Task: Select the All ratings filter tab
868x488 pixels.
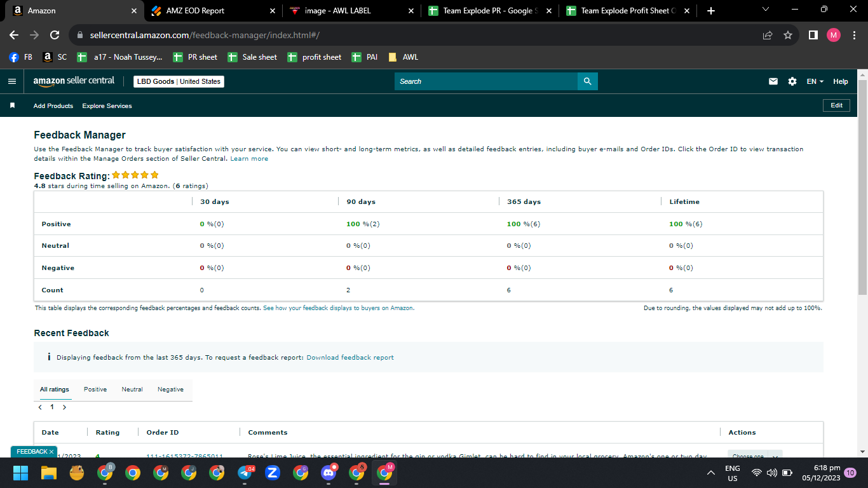Action: click(x=55, y=390)
